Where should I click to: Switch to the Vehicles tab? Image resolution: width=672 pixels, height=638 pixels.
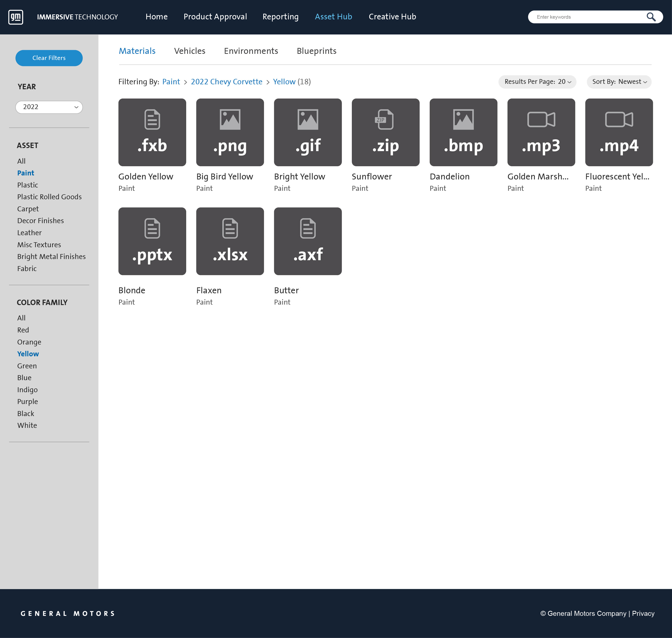(190, 51)
